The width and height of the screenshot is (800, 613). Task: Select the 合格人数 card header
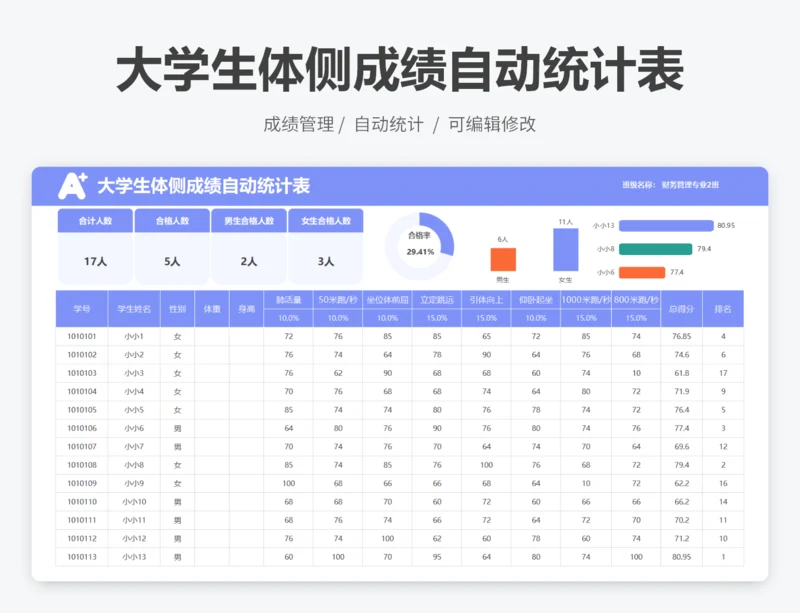point(172,220)
